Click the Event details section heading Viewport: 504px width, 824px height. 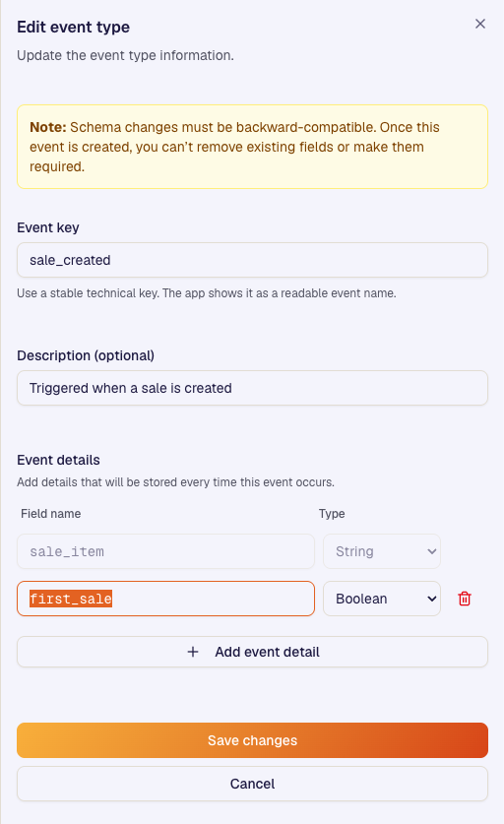(x=58, y=460)
